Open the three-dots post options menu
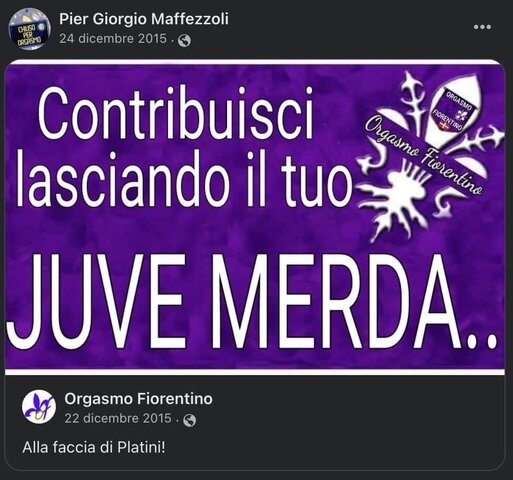Image resolution: width=513 pixels, height=480 pixels. 482,27
